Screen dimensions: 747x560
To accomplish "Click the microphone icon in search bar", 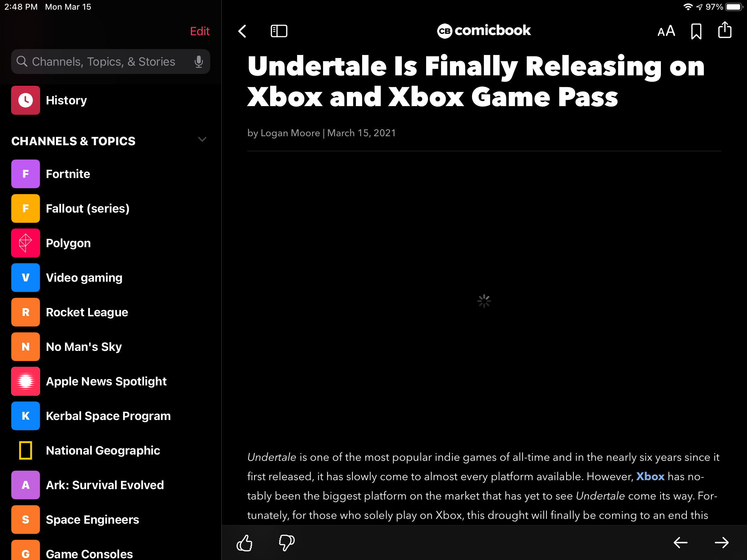I will tap(200, 62).
